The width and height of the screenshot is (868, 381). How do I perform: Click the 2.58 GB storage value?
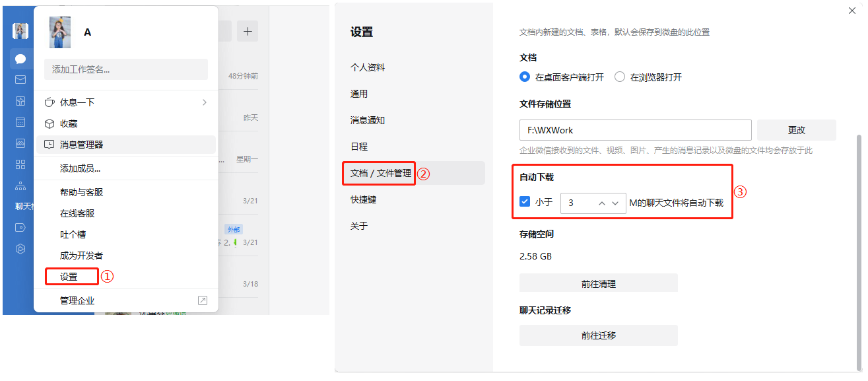(x=536, y=256)
